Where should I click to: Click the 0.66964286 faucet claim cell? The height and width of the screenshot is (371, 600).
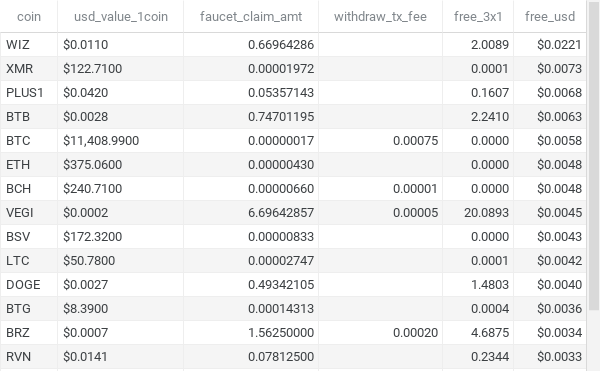coord(251,45)
